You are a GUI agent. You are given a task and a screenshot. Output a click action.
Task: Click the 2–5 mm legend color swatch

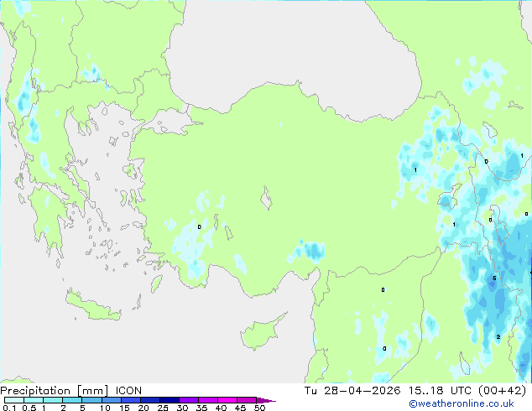click(x=72, y=400)
